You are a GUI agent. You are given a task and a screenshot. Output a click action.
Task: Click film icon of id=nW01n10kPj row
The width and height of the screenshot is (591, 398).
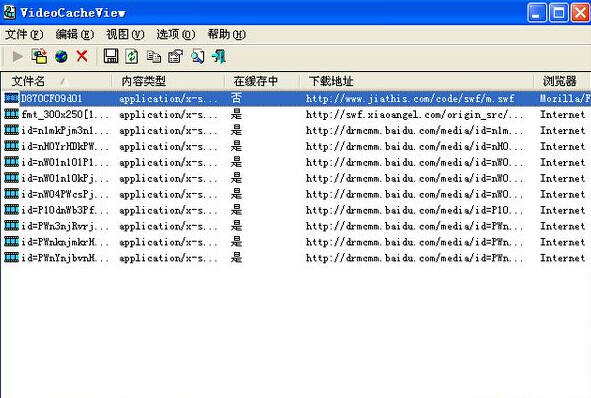point(11,178)
